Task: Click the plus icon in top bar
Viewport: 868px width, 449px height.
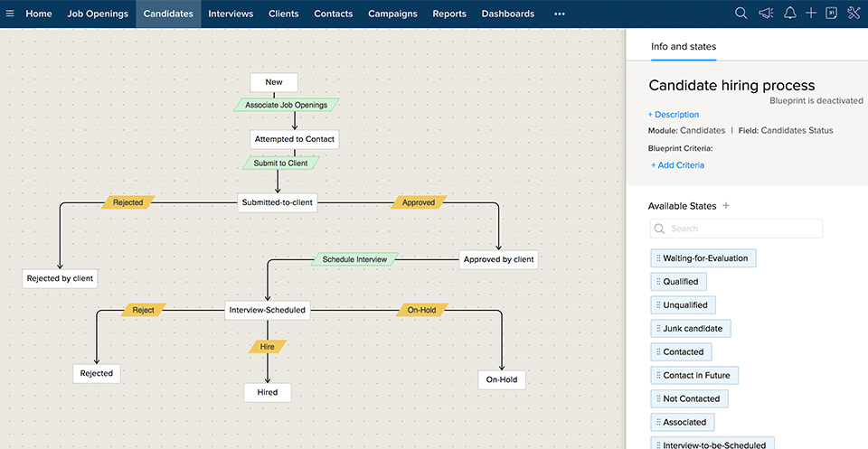Action: [x=811, y=14]
